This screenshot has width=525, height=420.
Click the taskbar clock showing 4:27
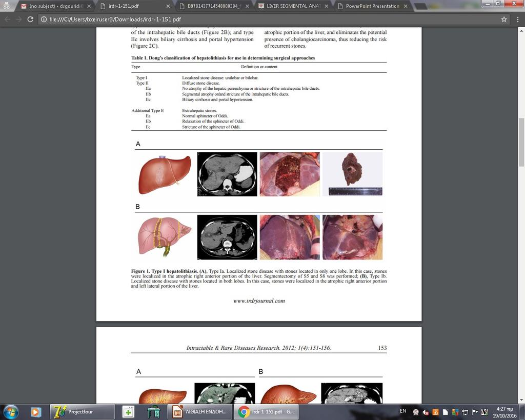tap(504, 412)
